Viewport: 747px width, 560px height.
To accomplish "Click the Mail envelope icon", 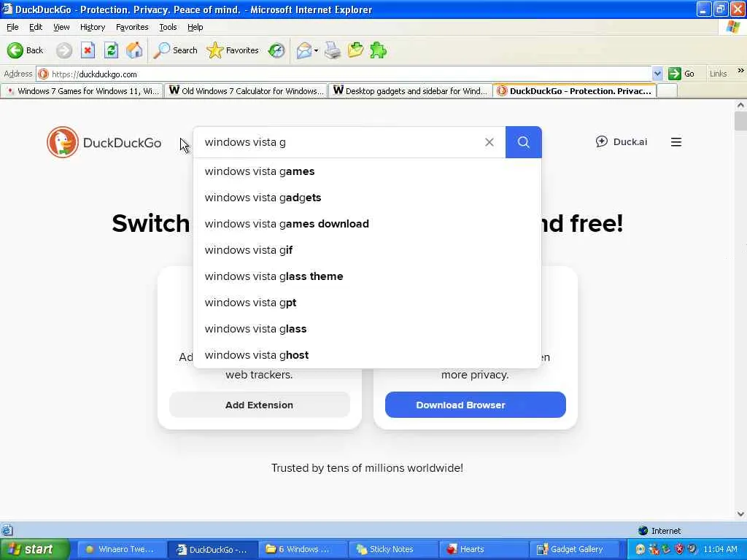I will pyautogui.click(x=303, y=50).
